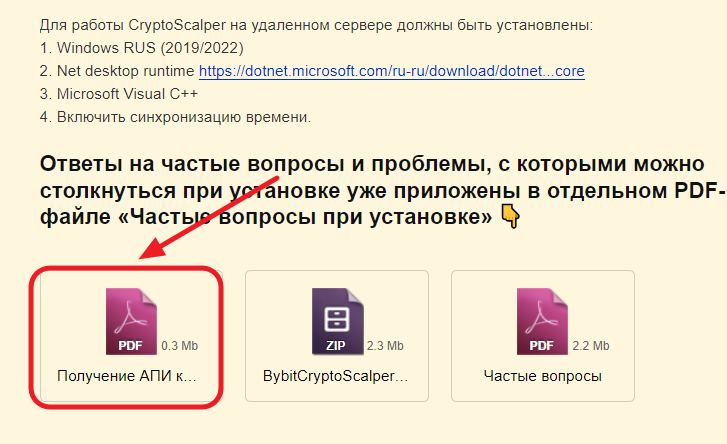Open the file name Частые вопросы
Image resolution: width=727 pixels, height=444 pixels.
(x=542, y=376)
